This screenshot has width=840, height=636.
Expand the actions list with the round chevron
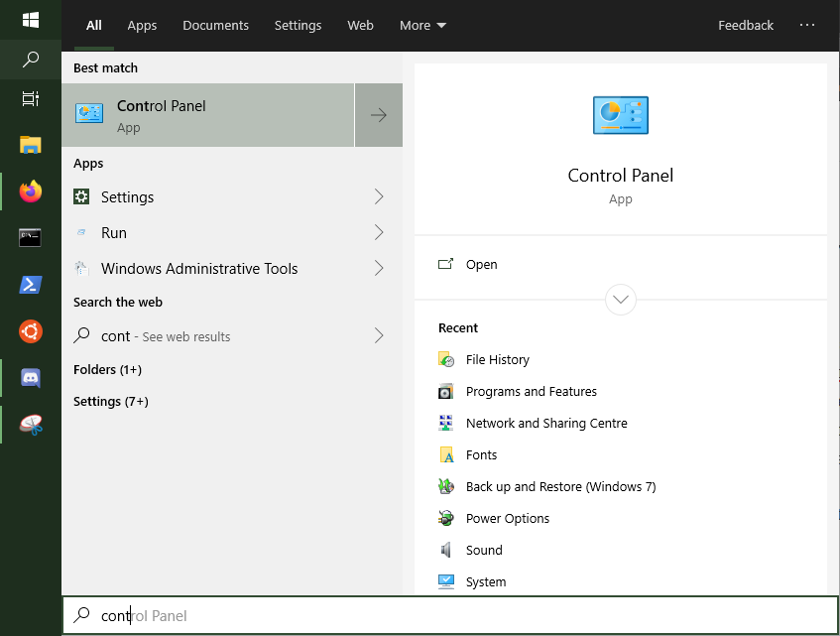[x=621, y=300]
